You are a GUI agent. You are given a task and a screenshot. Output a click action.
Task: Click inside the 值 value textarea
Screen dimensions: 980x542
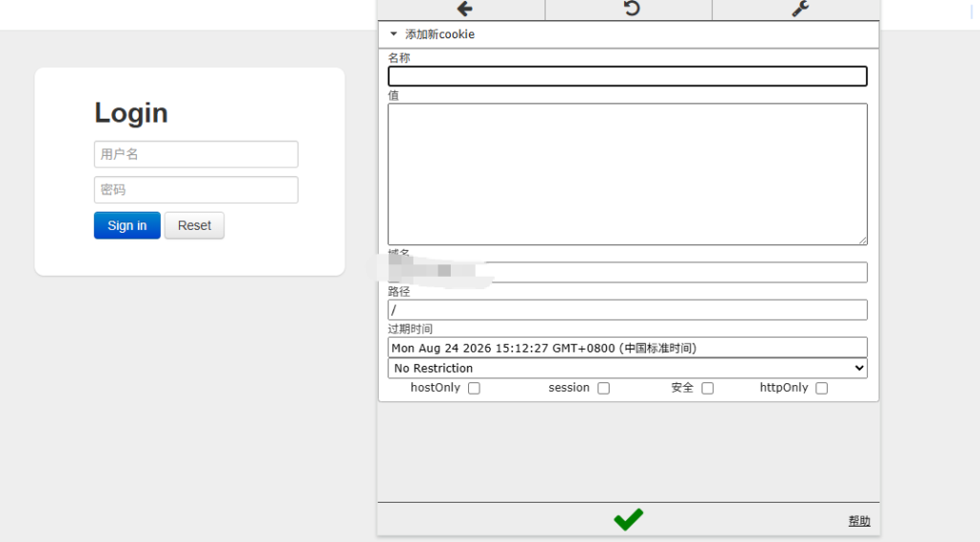click(x=627, y=174)
